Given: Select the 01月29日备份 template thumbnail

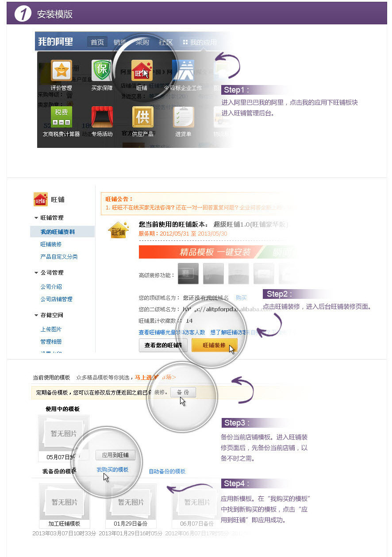Looking at the screenshot, I should [x=131, y=501].
